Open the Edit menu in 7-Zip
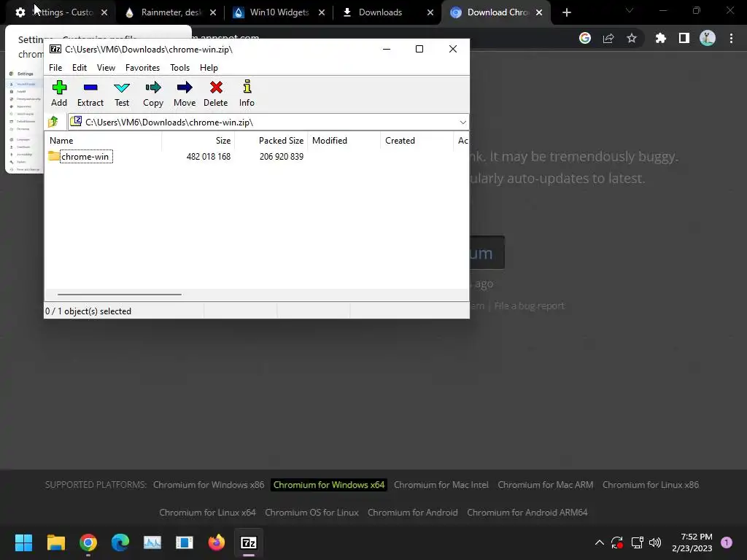Image resolution: width=747 pixels, height=560 pixels. (x=79, y=68)
